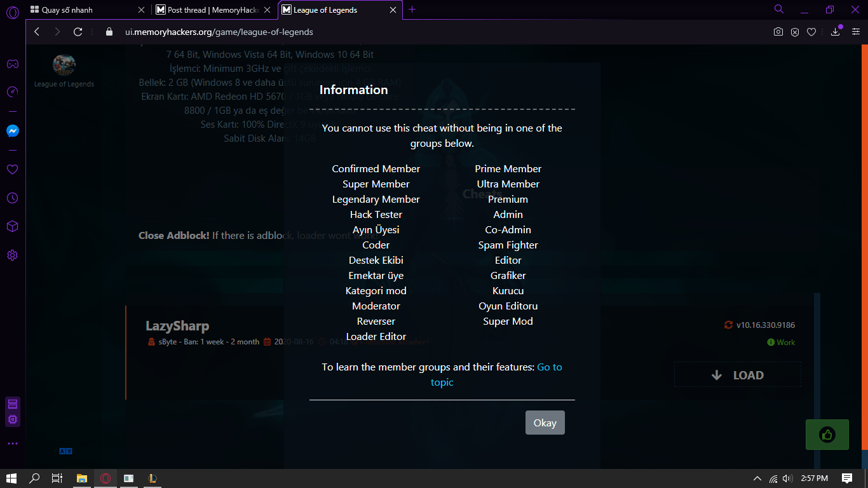Open a new tab with plus button

[412, 10]
